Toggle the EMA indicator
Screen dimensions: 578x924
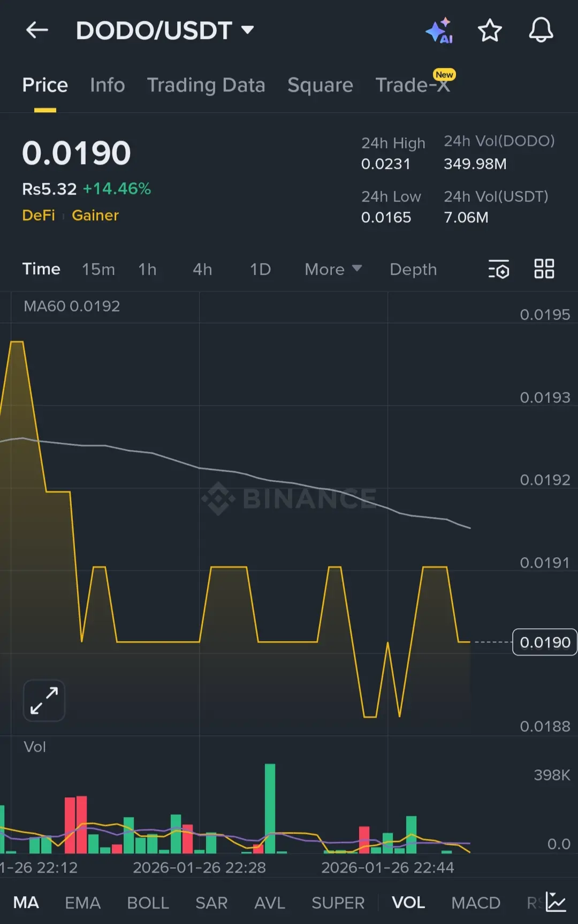point(82,903)
